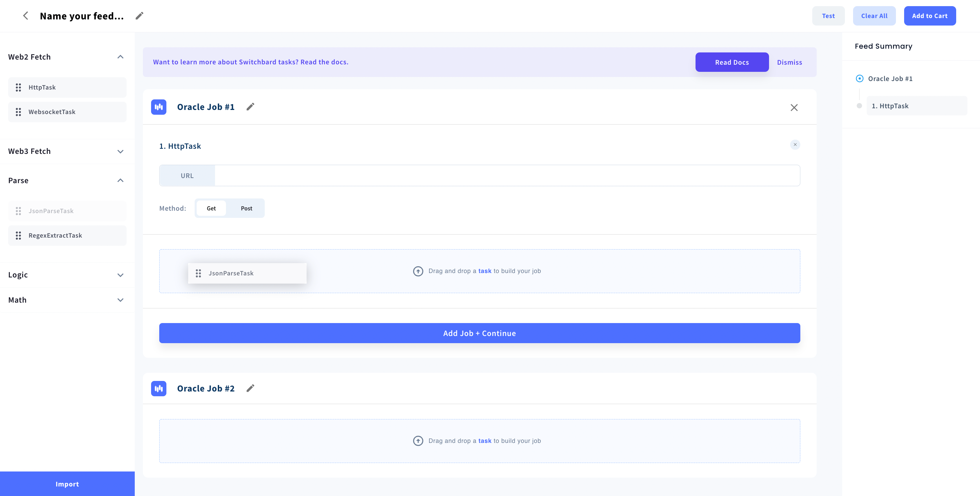Click the back arrow beside feed name
Image resolution: width=980 pixels, height=496 pixels.
pyautogui.click(x=26, y=16)
